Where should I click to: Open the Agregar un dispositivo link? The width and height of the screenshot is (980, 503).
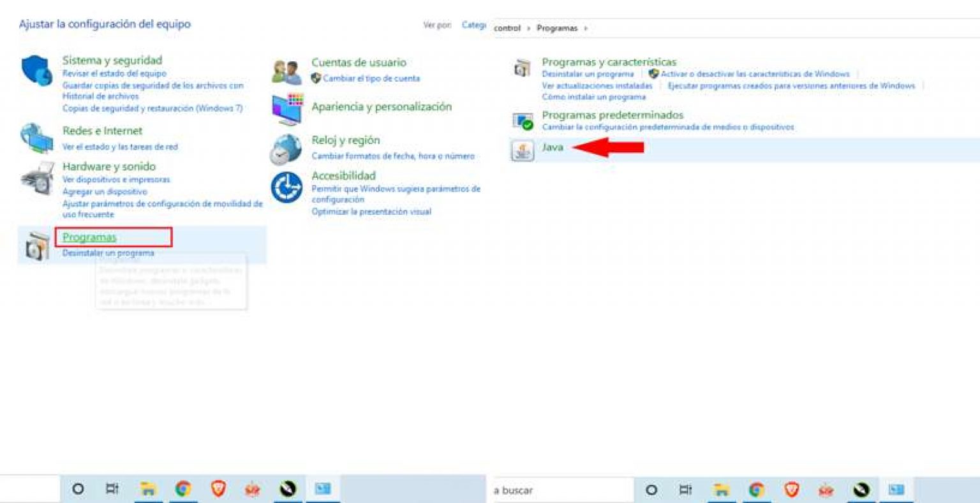(x=105, y=191)
